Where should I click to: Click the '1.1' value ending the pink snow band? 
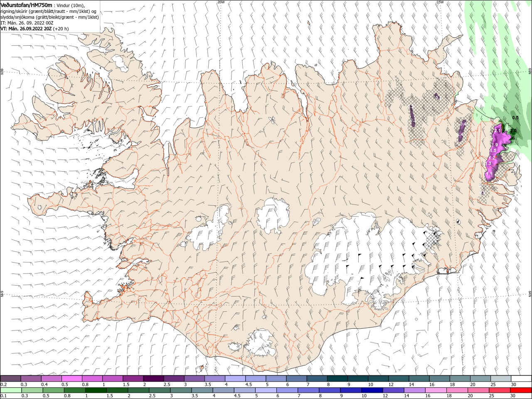490,175
